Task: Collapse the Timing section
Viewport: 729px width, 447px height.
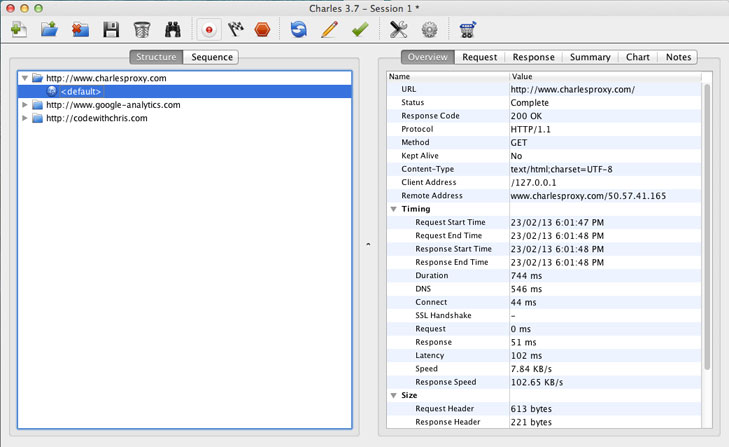Action: [x=393, y=209]
